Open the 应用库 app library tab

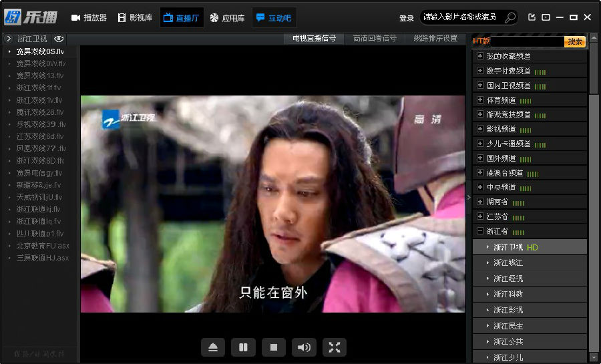[227, 17]
